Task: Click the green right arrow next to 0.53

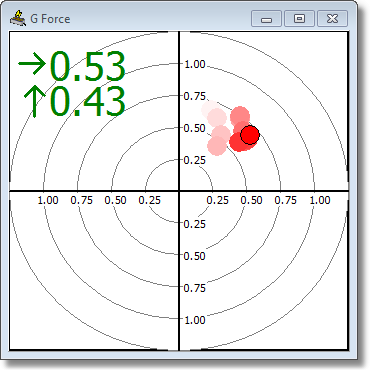Action: coord(32,63)
